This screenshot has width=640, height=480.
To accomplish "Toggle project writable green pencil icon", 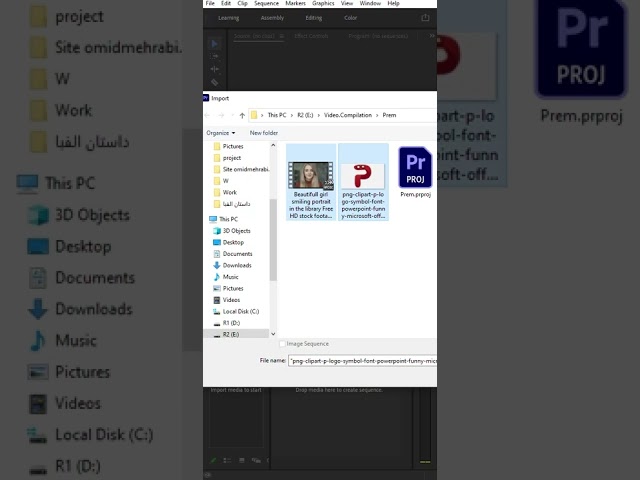I will [213, 460].
